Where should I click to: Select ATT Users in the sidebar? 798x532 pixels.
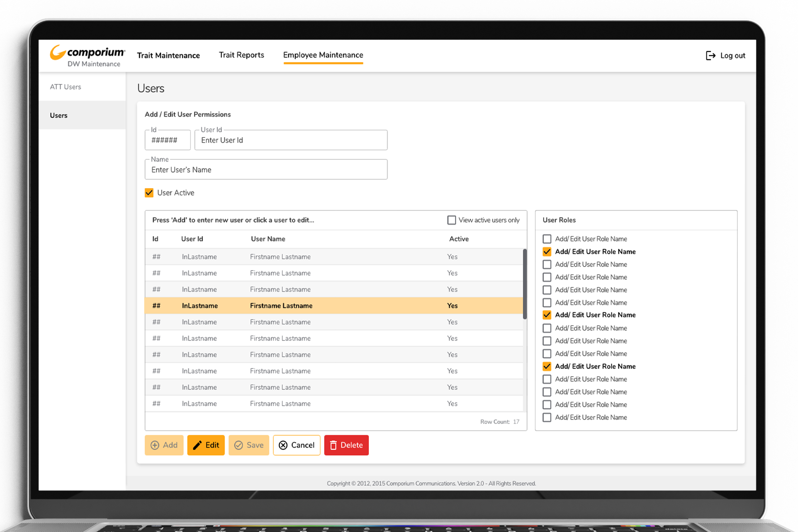tap(65, 87)
